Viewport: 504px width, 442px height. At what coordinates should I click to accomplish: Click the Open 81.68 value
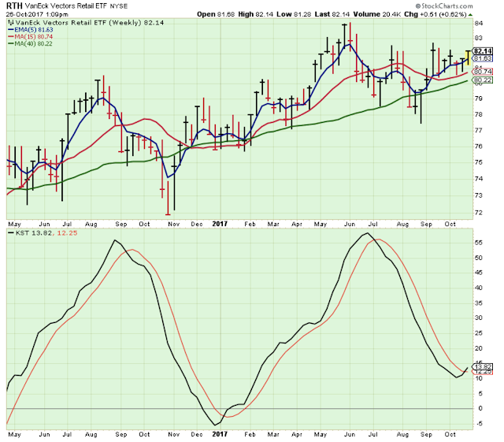click(x=216, y=14)
